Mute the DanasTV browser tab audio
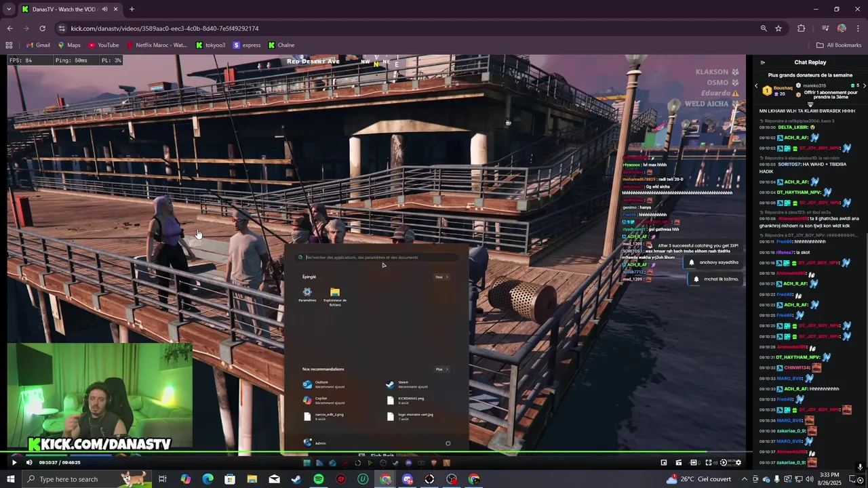 pos(104,9)
